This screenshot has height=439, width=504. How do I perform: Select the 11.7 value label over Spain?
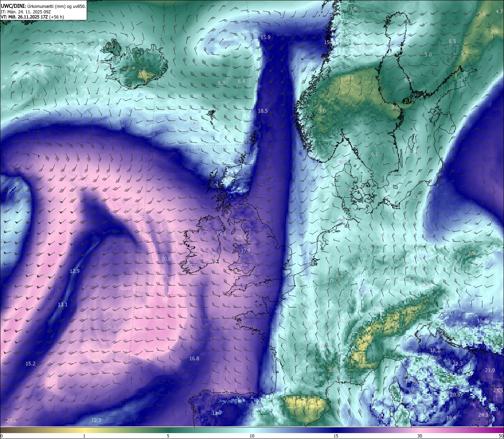[x=217, y=413]
